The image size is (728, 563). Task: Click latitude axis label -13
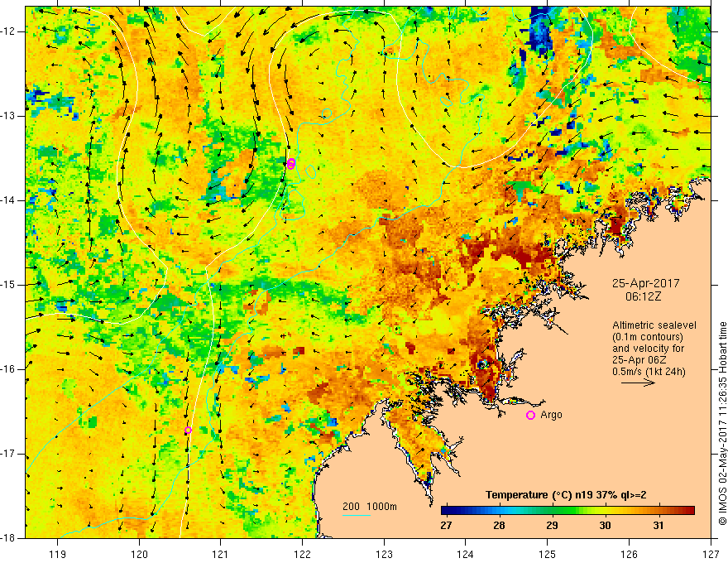pyautogui.click(x=9, y=116)
